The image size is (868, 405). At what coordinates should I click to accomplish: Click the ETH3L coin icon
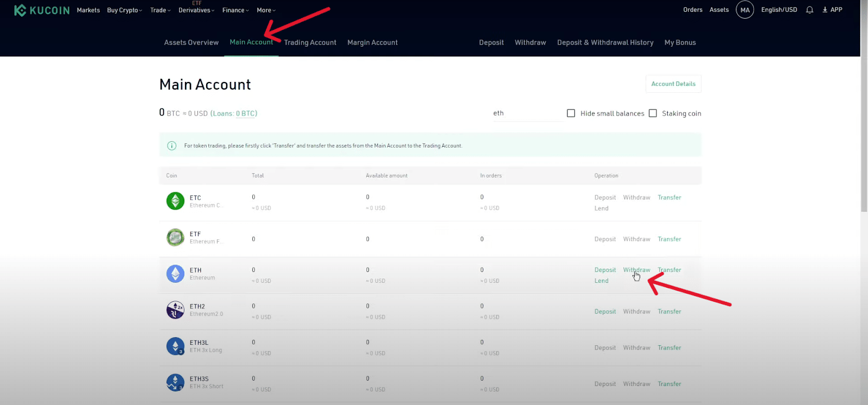pos(175,346)
